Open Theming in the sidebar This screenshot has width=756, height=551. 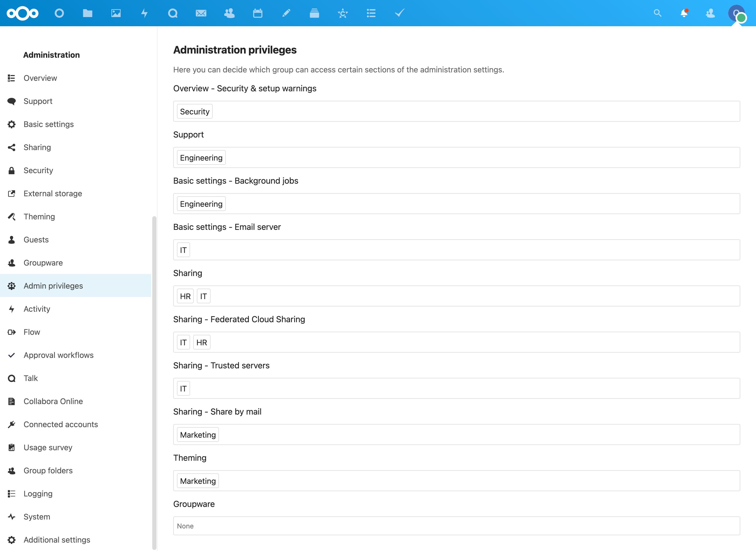coord(76,216)
